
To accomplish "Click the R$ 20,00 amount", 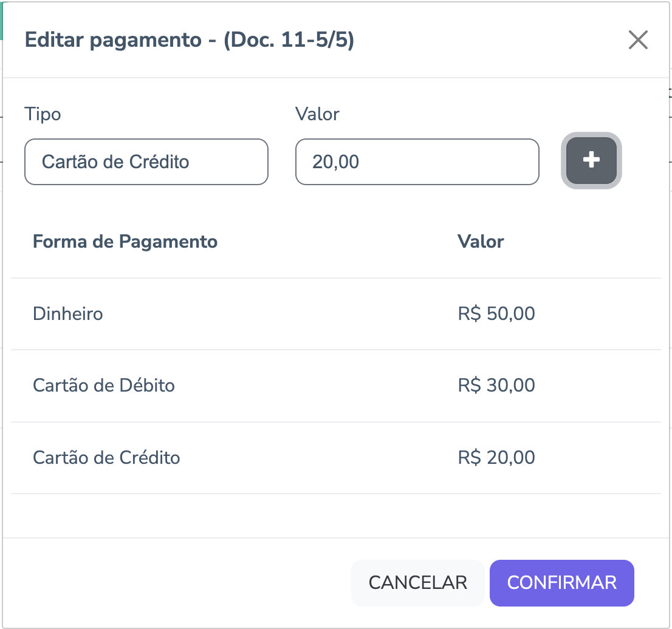I will (x=496, y=457).
